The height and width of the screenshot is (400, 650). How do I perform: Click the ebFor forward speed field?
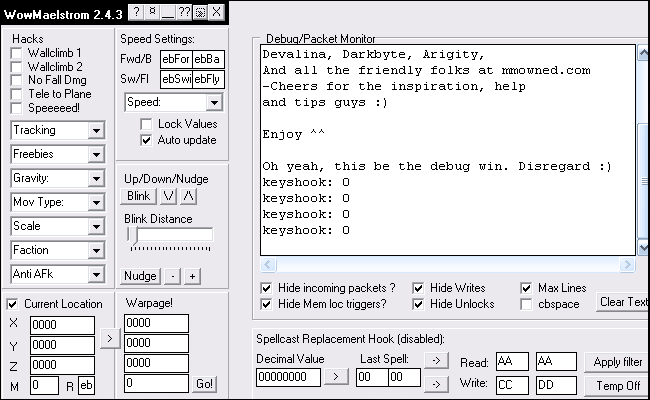coord(176,59)
